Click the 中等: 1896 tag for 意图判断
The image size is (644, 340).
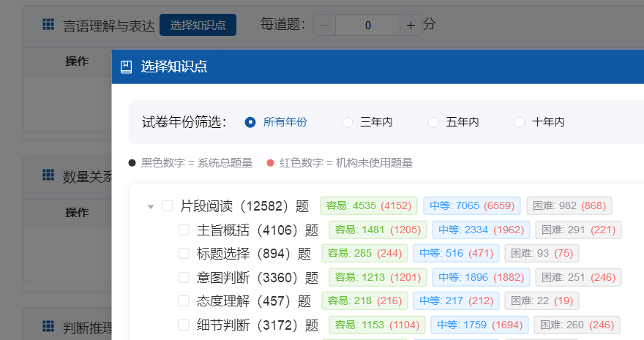click(x=481, y=277)
